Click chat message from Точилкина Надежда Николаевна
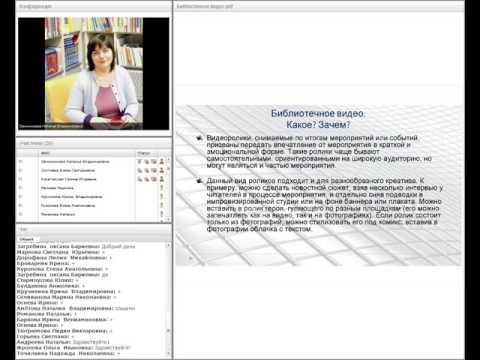 68,353
